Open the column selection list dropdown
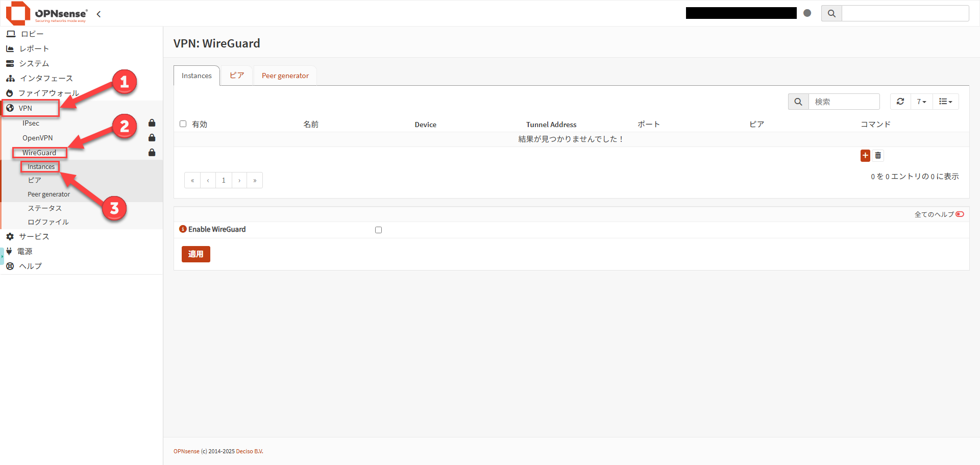The height and width of the screenshot is (465, 980). point(945,102)
